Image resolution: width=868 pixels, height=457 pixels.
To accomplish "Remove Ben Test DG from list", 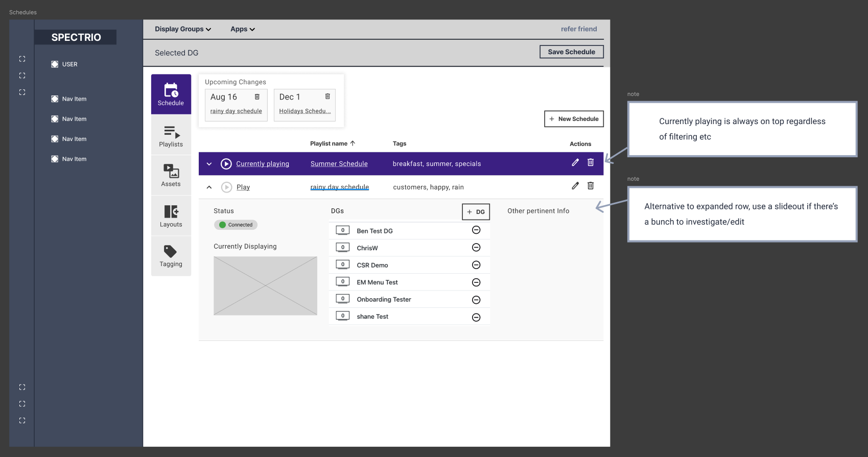I will [476, 230].
